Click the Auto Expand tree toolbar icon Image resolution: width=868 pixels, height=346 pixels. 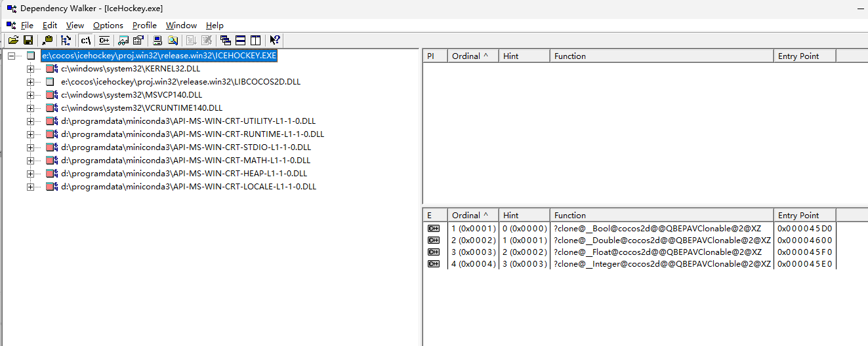coord(66,40)
